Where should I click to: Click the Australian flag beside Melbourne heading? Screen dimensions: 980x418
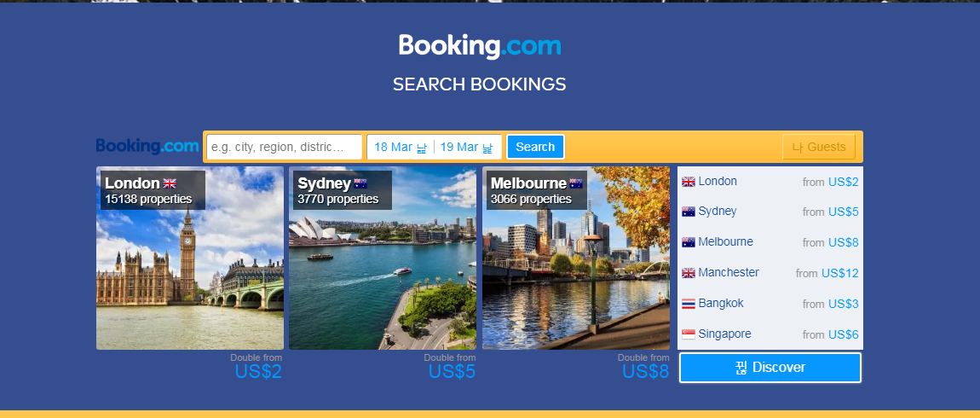(x=575, y=183)
